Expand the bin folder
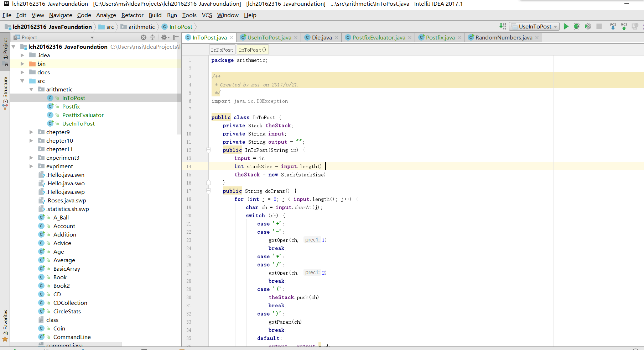Screen dimensions: 644x350 [22, 64]
